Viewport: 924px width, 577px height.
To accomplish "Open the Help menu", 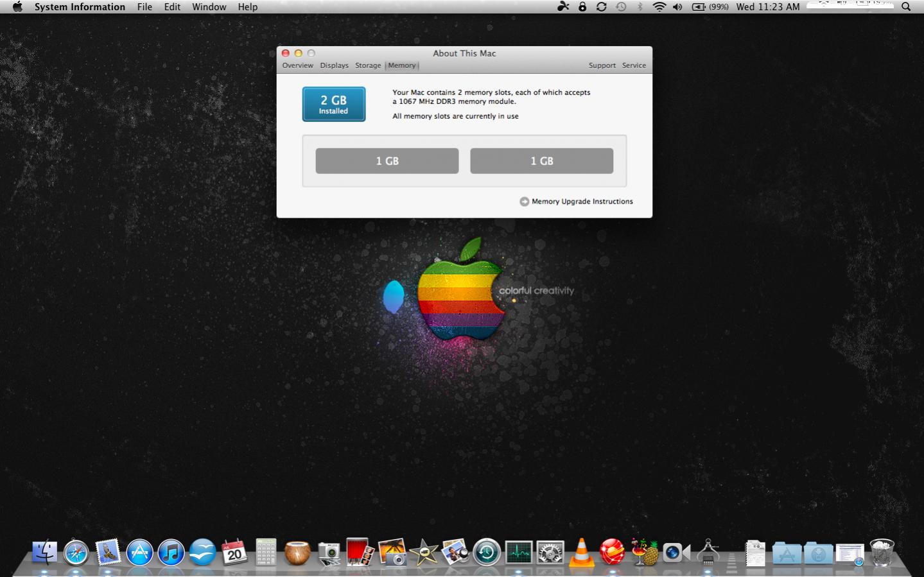I will (x=248, y=6).
